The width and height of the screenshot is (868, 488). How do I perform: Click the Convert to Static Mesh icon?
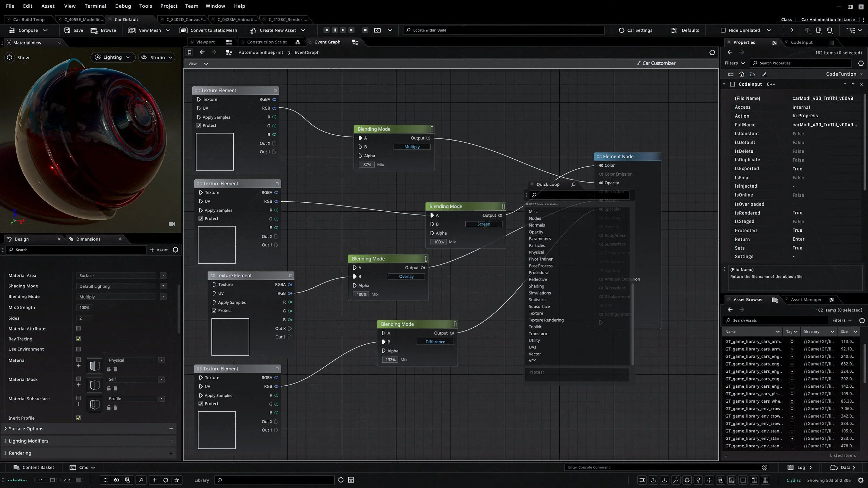point(183,30)
